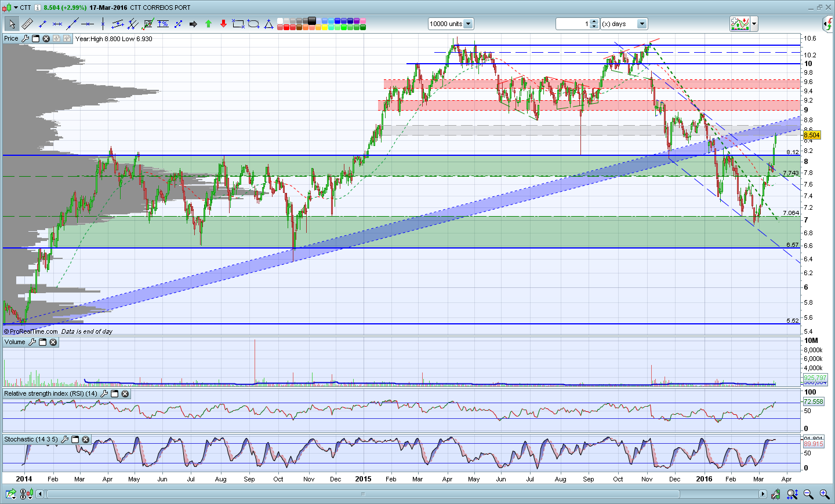Select the ruler measurement tool
The height and width of the screenshot is (504, 835).
point(27,24)
